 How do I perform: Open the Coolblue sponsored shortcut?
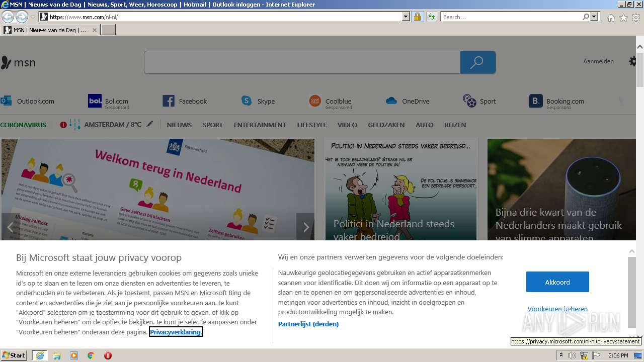tap(331, 102)
